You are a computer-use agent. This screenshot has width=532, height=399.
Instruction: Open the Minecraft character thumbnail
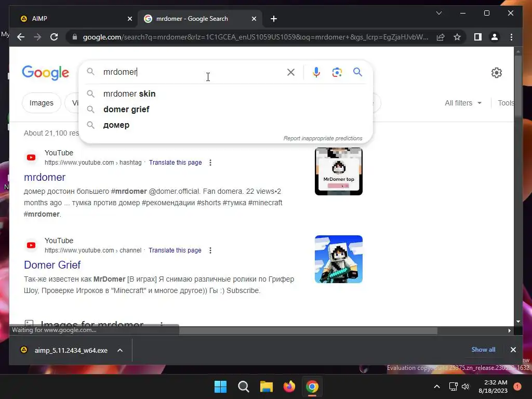[x=339, y=259]
